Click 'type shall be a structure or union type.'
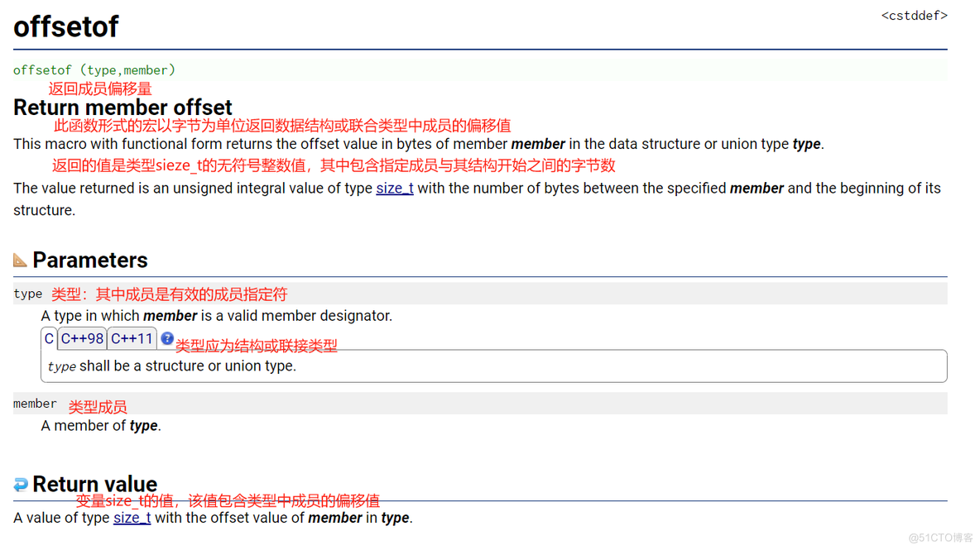 click(172, 366)
